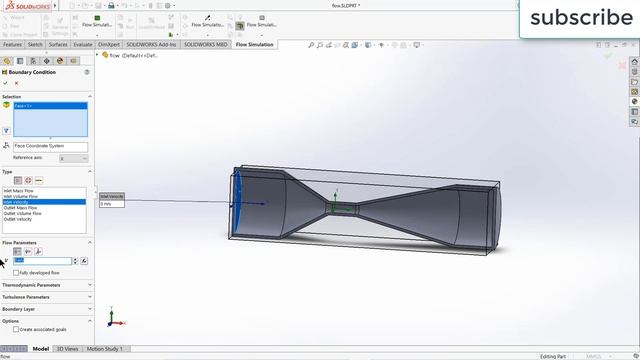Select Swirl flow direction toggle
Image resolution: width=640 pixels, height=360 pixels.
(x=28, y=251)
